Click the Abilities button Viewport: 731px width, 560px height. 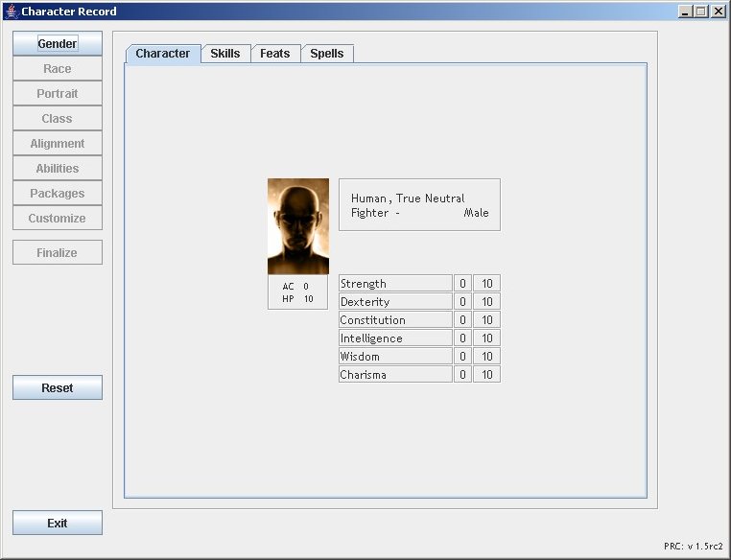(x=58, y=169)
